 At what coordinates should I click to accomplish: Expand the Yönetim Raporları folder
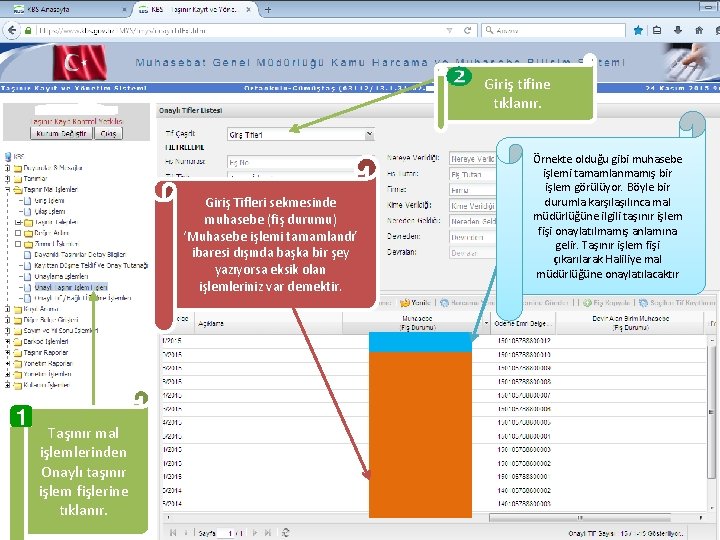[x=7, y=364]
